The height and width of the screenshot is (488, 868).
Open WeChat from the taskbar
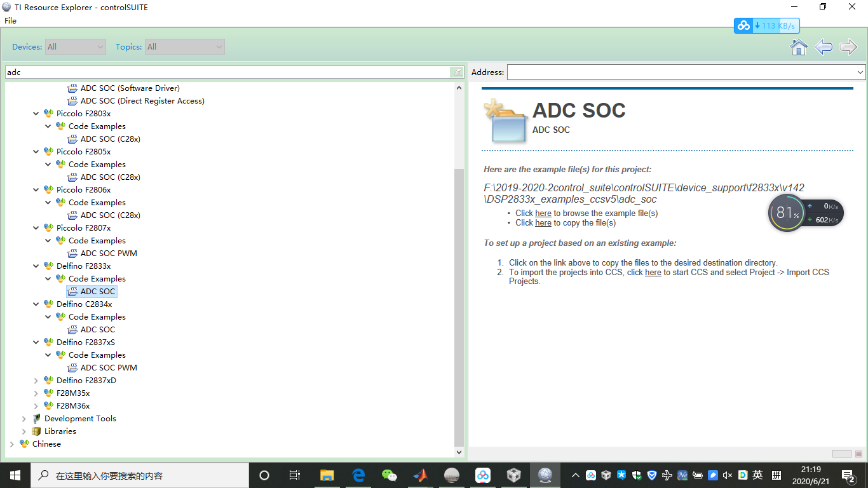click(x=389, y=475)
